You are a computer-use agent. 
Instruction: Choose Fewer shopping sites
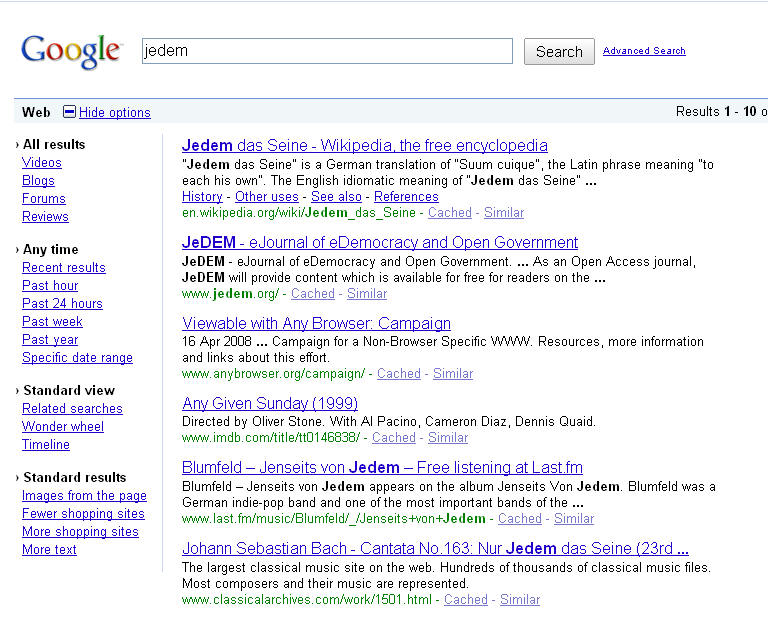click(x=83, y=514)
